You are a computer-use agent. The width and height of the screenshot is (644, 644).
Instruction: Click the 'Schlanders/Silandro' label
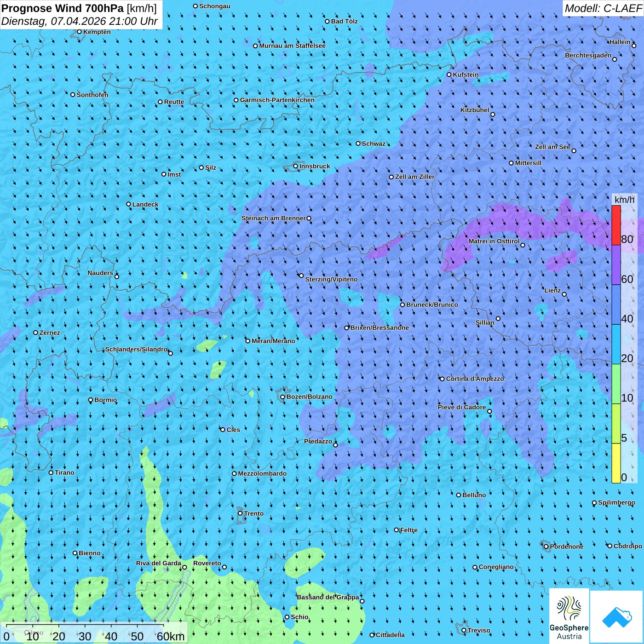pos(137,349)
